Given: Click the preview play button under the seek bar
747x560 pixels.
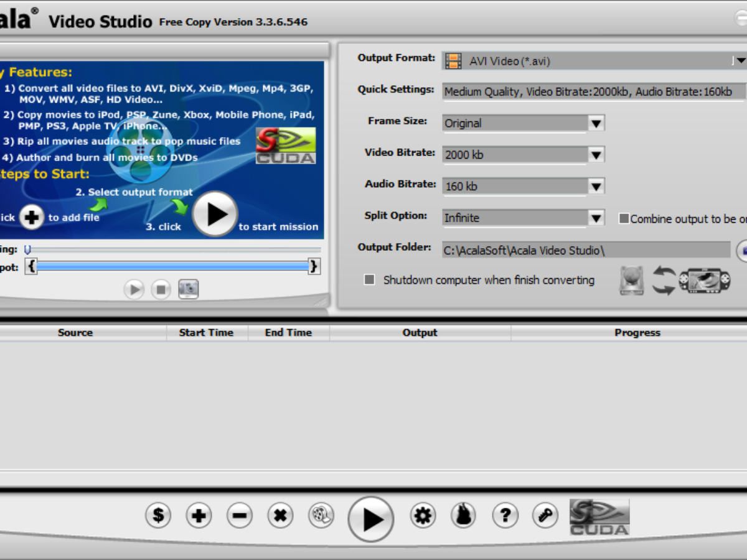Looking at the screenshot, I should coord(134,289).
